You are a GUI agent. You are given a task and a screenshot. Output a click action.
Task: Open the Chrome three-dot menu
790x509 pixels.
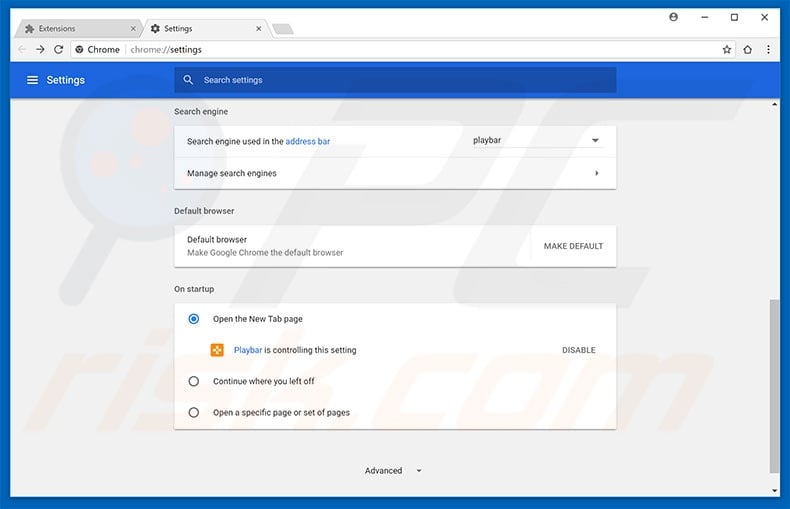pos(768,49)
